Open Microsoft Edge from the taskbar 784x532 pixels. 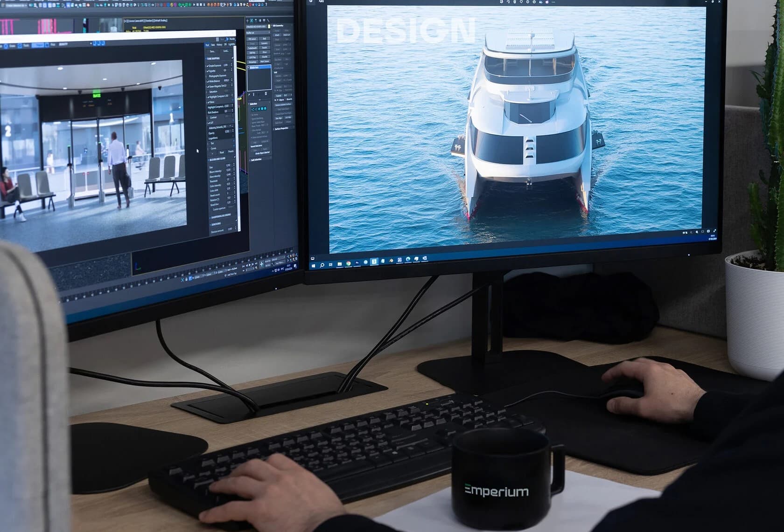408,259
